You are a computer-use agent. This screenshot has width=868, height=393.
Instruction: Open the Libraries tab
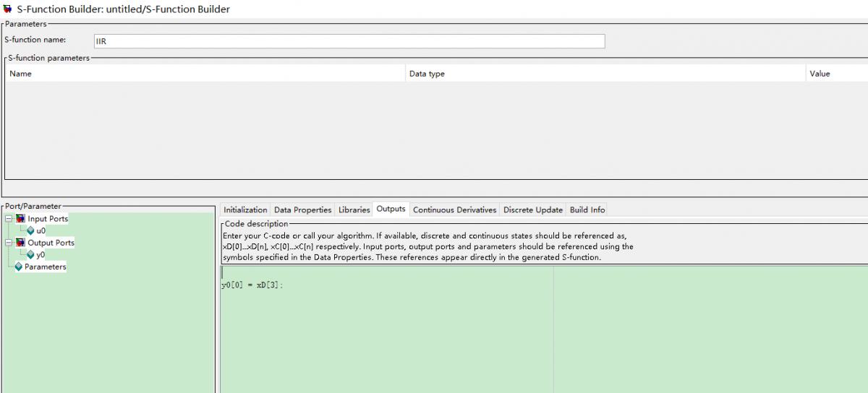(354, 210)
